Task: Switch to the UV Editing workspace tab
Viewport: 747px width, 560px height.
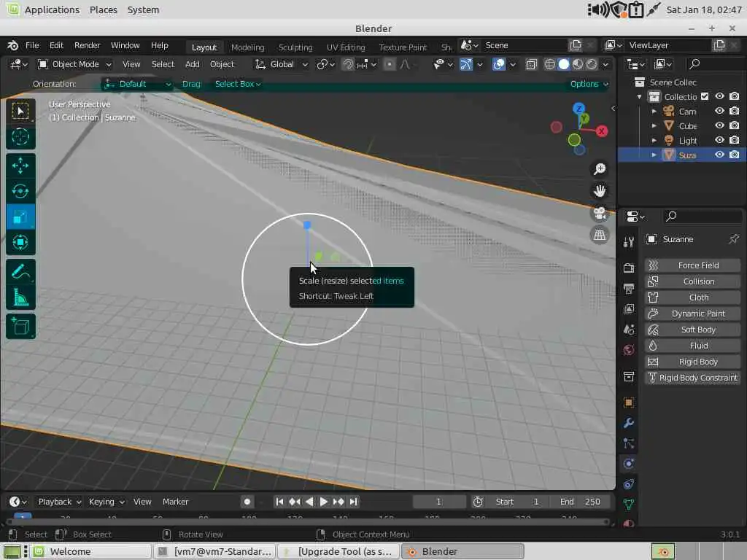Action: pyautogui.click(x=346, y=47)
